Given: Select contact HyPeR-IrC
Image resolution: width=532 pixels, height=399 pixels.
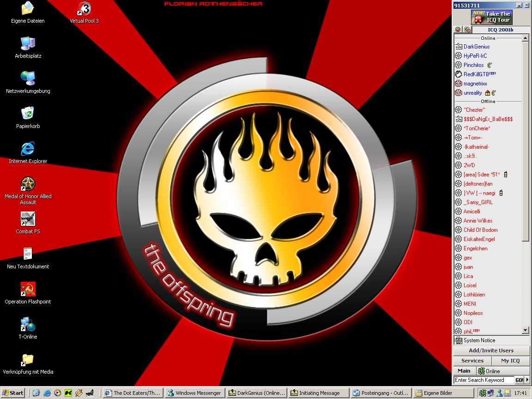Looking at the screenshot, I should click(x=475, y=56).
